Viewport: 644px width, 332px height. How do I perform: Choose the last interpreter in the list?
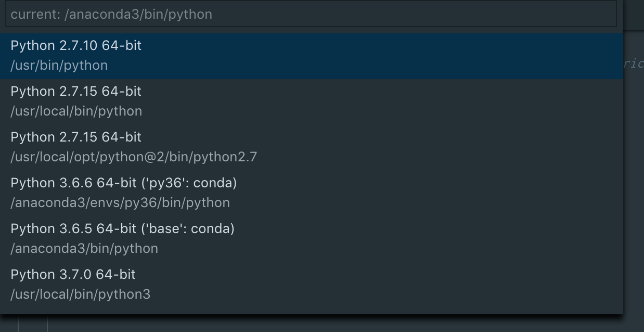pos(311,285)
